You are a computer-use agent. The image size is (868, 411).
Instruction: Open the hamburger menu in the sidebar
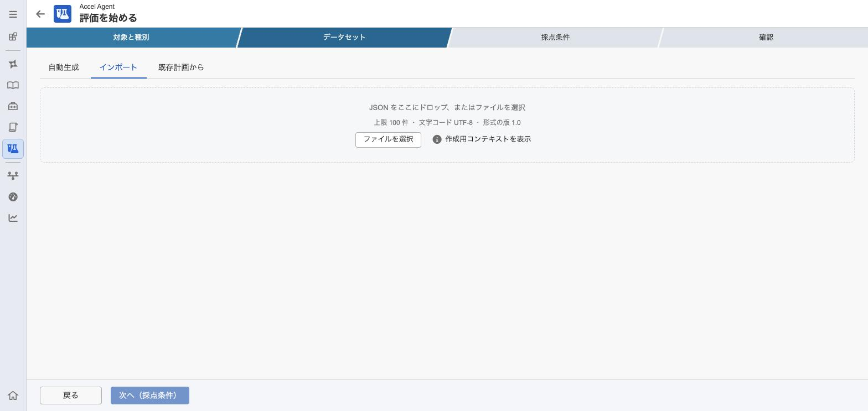click(13, 14)
